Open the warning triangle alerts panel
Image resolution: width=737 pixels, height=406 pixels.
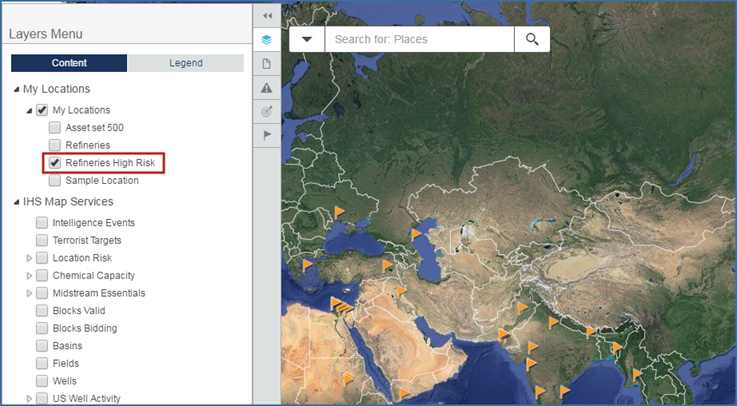[267, 88]
